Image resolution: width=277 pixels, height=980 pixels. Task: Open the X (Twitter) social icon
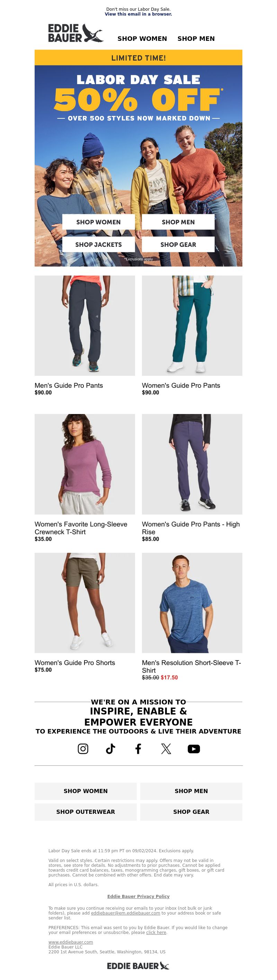point(166,749)
